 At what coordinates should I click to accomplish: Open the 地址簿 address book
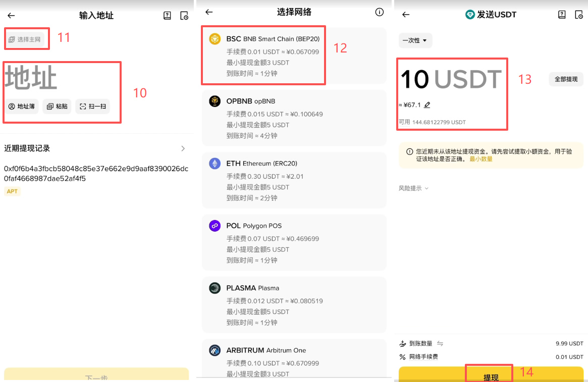[x=22, y=106]
